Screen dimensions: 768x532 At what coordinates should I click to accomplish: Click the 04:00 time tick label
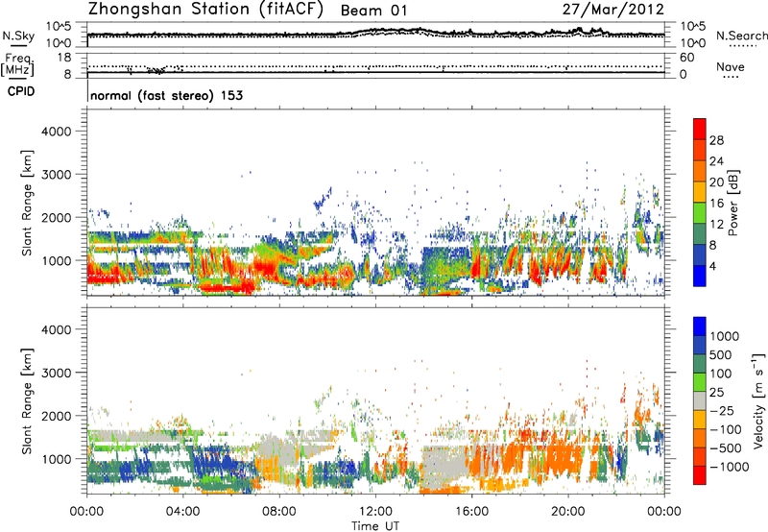tap(182, 512)
